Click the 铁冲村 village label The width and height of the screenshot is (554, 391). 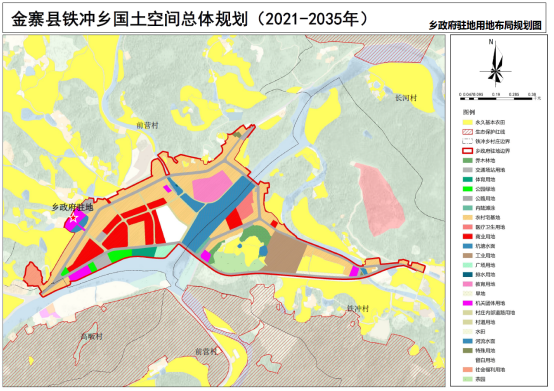pyautogui.click(x=358, y=308)
